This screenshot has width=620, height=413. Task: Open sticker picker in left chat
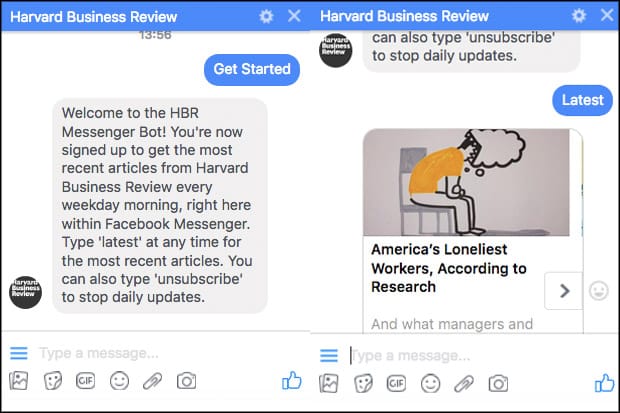tap(53, 381)
